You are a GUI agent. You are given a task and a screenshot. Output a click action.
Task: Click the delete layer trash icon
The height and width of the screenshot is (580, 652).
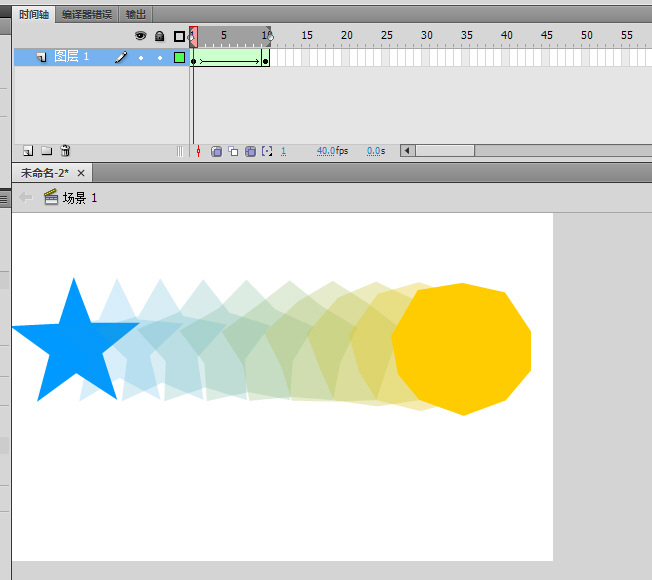click(65, 151)
